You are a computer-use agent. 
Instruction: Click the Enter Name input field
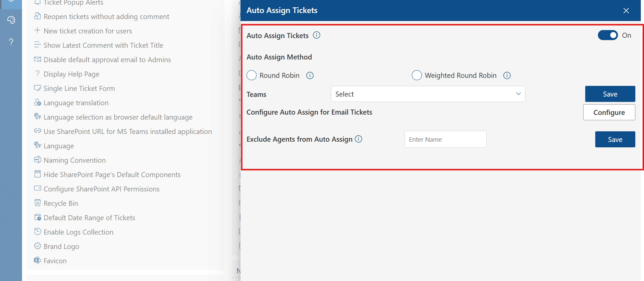click(x=445, y=139)
